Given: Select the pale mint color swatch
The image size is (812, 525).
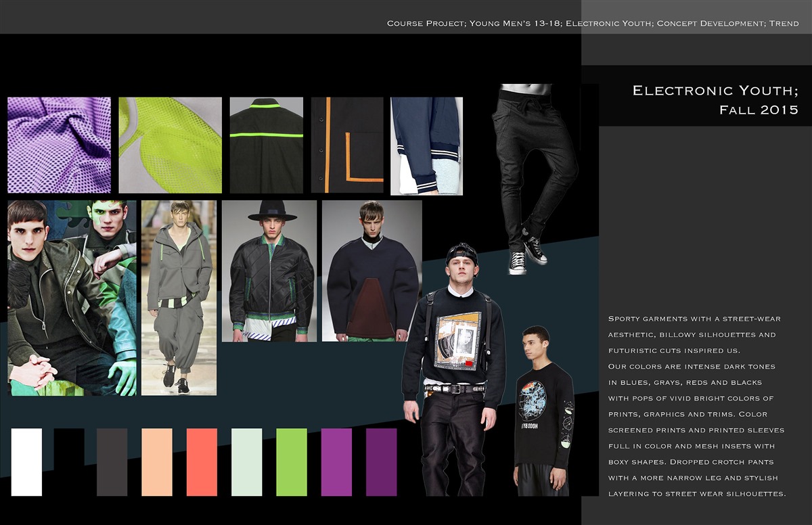Looking at the screenshot, I should [x=247, y=462].
